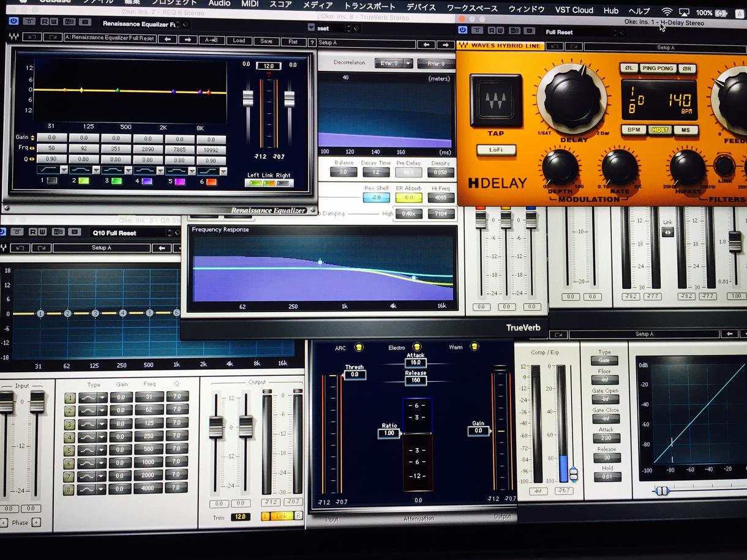This screenshot has width=747, height=560.
Task: Click the Q10 redo arrow
Action: [41, 248]
